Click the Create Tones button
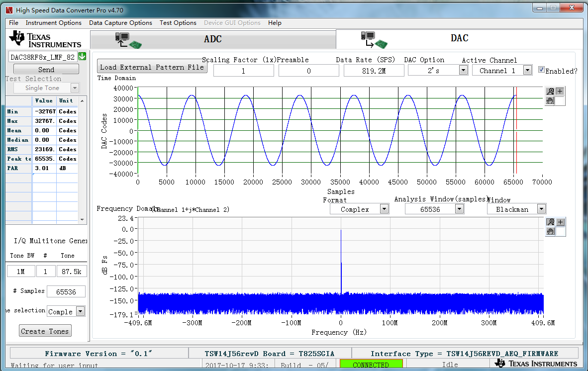 [x=45, y=331]
